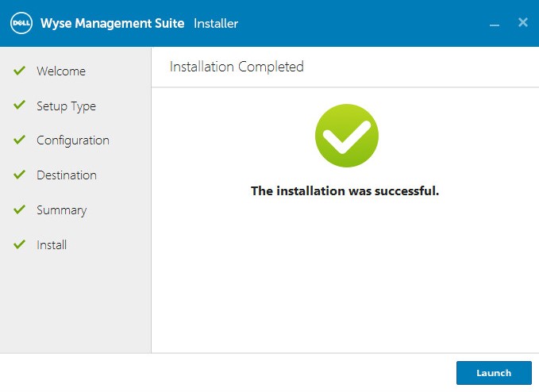Click the checkmark next to Destination
The height and width of the screenshot is (392, 539).
[x=19, y=175]
